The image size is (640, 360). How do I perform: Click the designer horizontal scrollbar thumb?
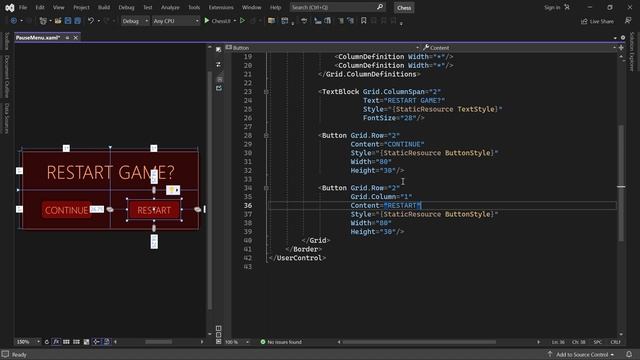[x=159, y=342]
